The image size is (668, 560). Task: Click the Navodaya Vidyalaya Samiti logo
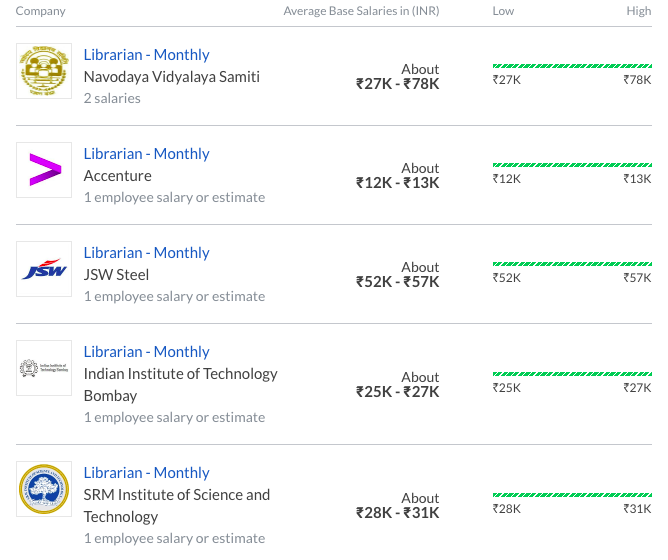click(x=44, y=71)
